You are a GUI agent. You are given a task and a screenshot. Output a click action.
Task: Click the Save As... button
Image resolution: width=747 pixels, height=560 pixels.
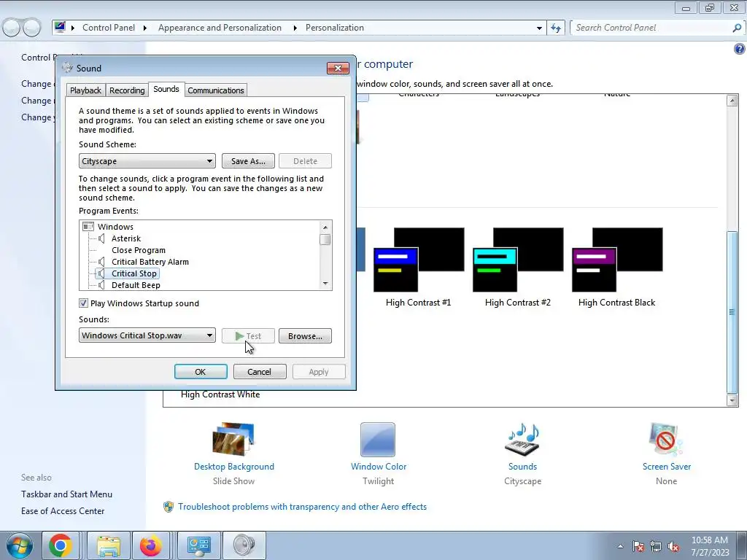click(x=248, y=161)
